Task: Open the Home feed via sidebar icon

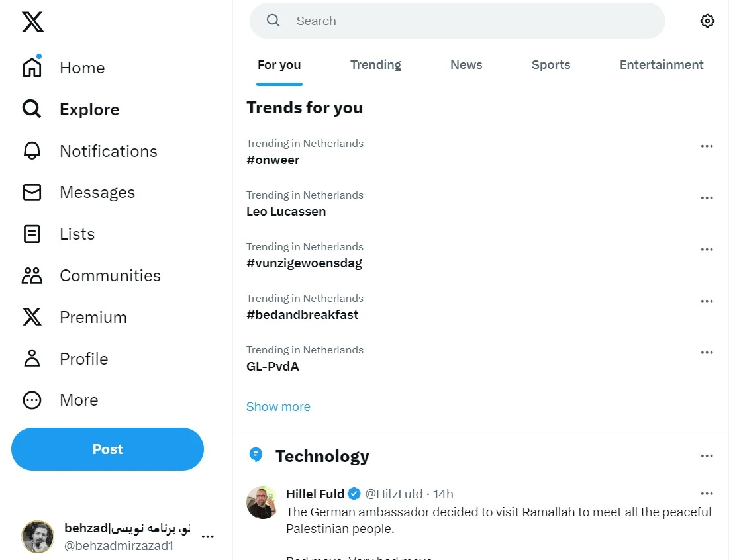Action: (x=31, y=67)
